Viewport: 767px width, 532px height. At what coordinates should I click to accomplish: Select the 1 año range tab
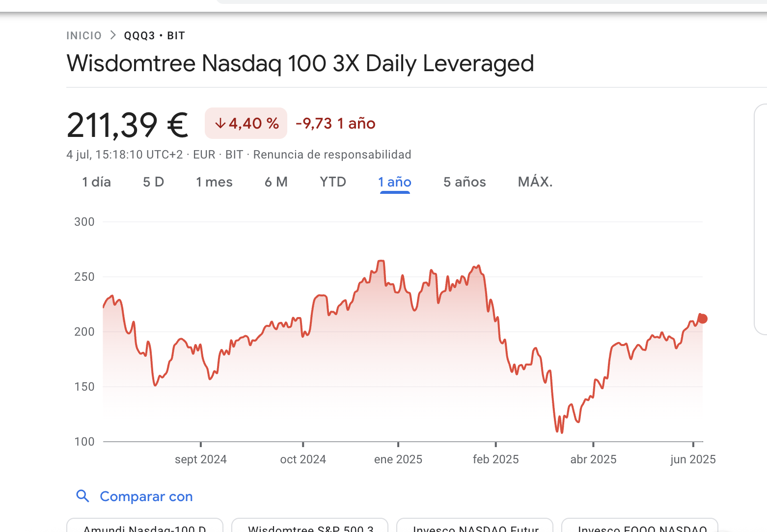pos(395,182)
